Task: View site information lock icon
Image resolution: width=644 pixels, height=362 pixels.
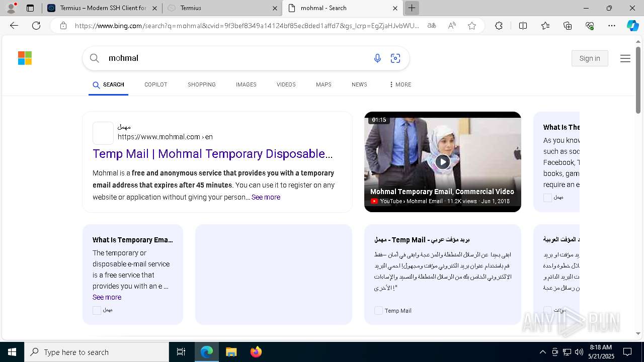Action: click(x=63, y=26)
